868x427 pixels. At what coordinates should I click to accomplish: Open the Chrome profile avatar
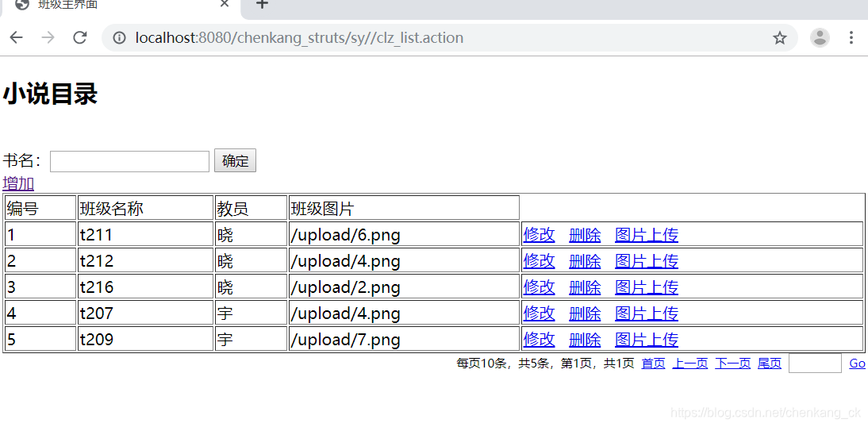[x=820, y=37]
